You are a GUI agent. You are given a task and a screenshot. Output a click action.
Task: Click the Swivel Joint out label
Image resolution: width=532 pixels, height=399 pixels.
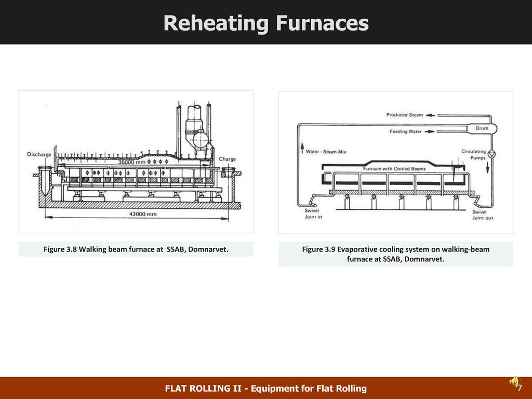tap(483, 215)
